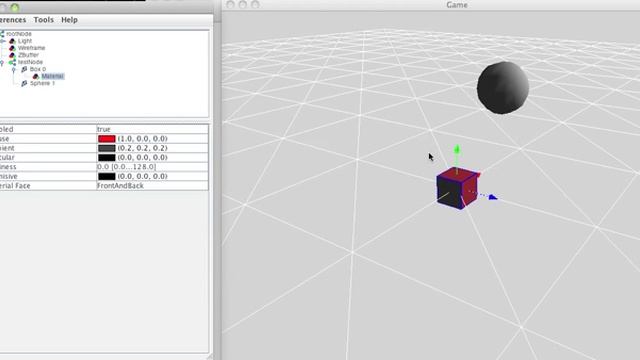Click the diffuse value (1.0, 0.0, 0.0)
Image resolution: width=640 pixels, height=360 pixels.
(142, 139)
